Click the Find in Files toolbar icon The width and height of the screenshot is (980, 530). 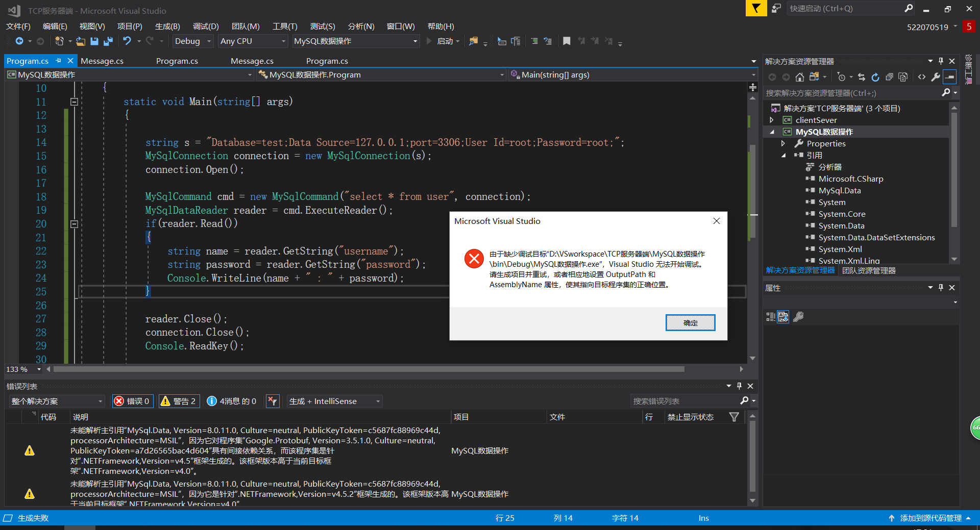[474, 41]
